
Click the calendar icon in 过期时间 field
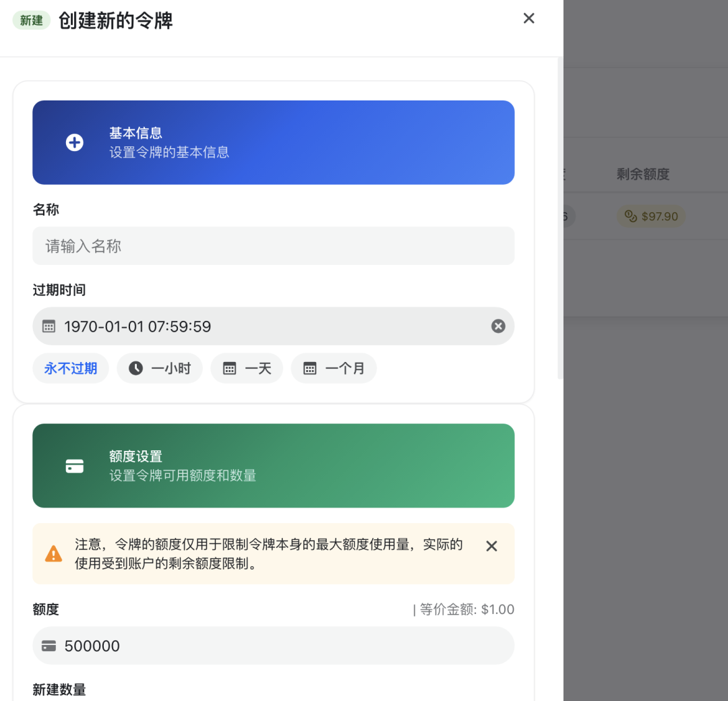[x=48, y=326]
